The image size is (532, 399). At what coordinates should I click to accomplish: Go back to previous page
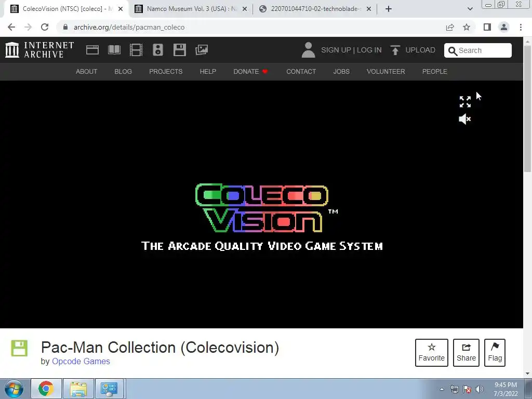pyautogui.click(x=11, y=27)
